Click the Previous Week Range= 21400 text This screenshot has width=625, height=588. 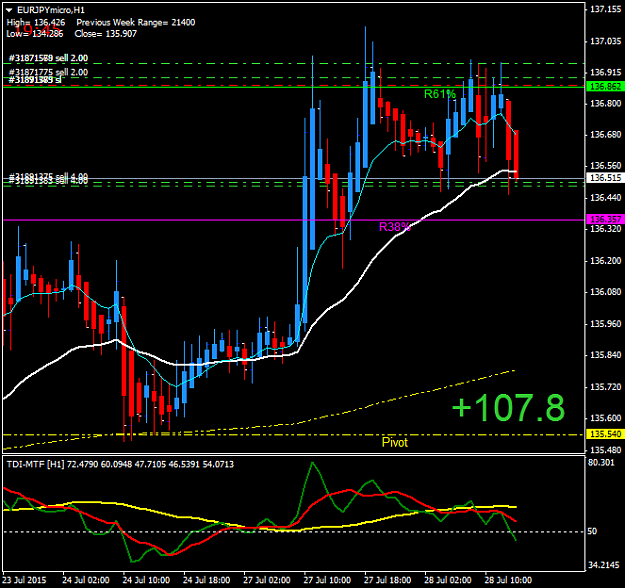(x=136, y=22)
